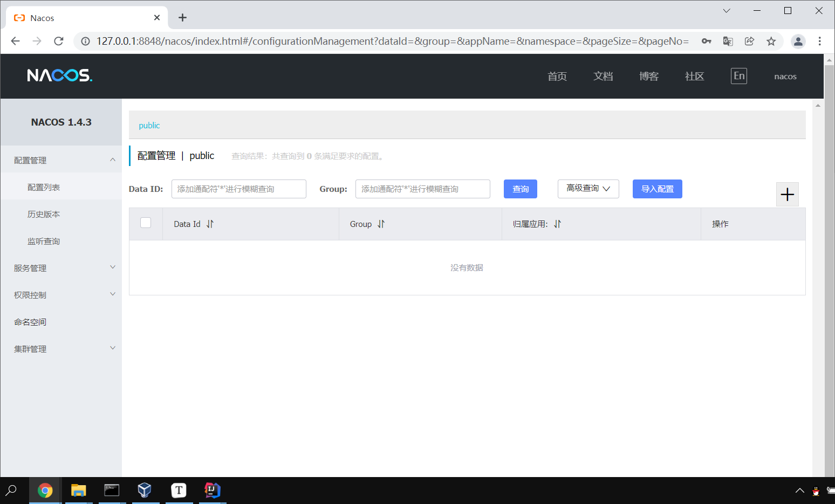Click the 导入配置 import button
Screen dimensions: 835x504
(x=658, y=189)
